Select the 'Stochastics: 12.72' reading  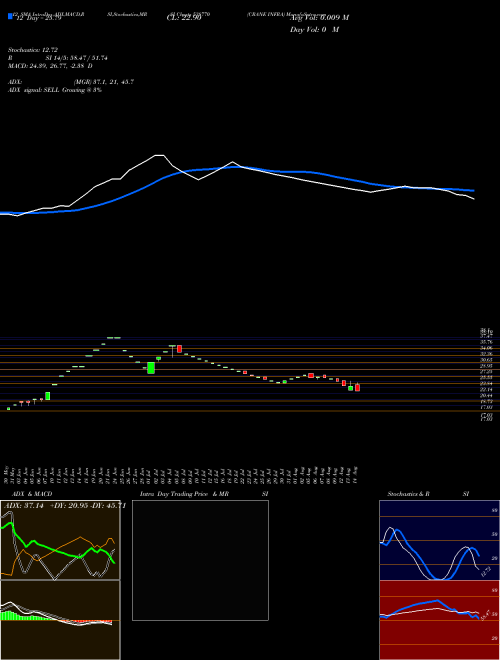33,50
